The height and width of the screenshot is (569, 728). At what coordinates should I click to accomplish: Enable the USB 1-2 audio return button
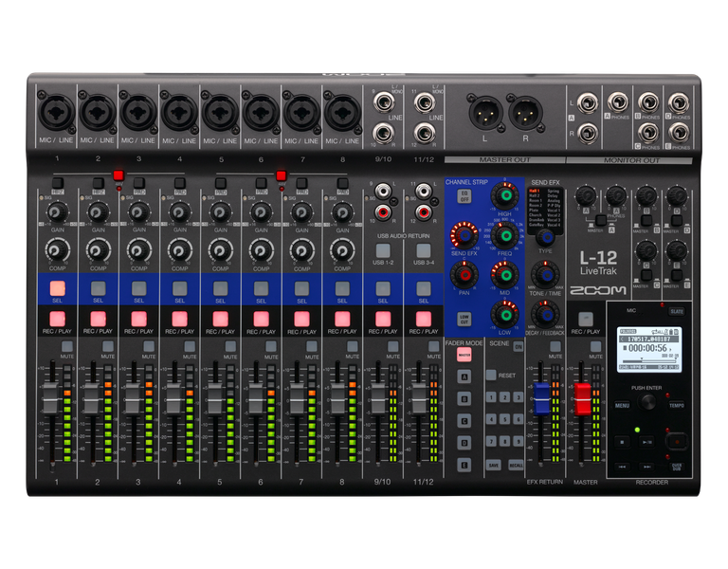(383, 250)
